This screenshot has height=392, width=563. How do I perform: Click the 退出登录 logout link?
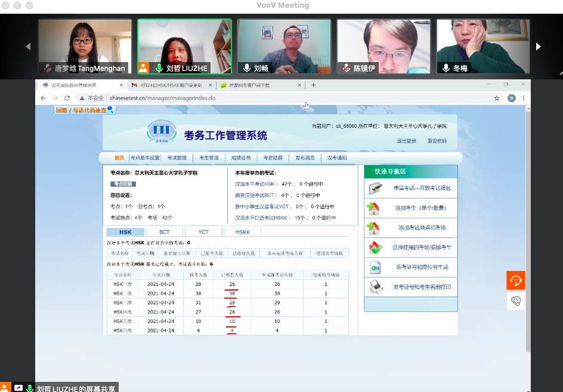(407, 141)
